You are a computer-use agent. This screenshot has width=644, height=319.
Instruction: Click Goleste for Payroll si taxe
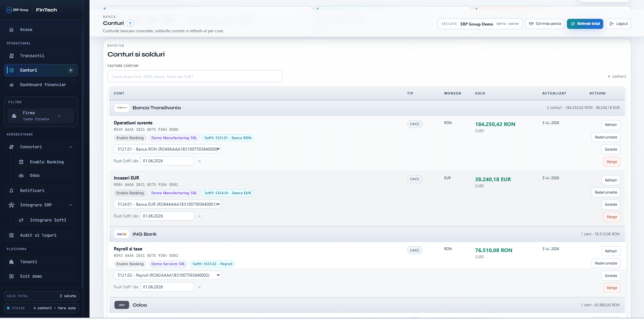(x=611, y=276)
